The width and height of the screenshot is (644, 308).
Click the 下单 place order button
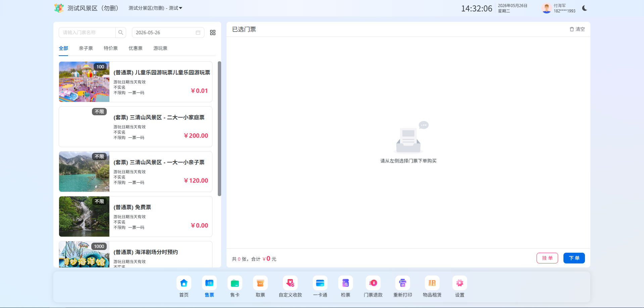pyautogui.click(x=574, y=258)
